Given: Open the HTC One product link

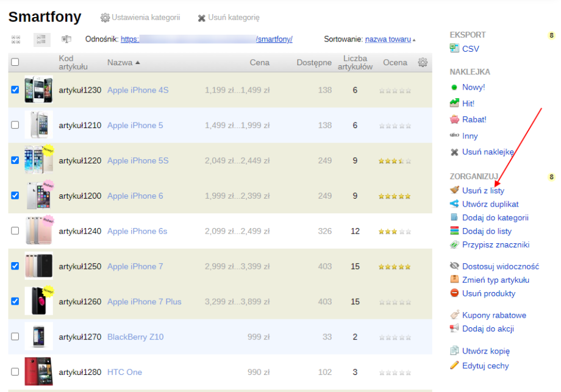Looking at the screenshot, I should (124, 372).
